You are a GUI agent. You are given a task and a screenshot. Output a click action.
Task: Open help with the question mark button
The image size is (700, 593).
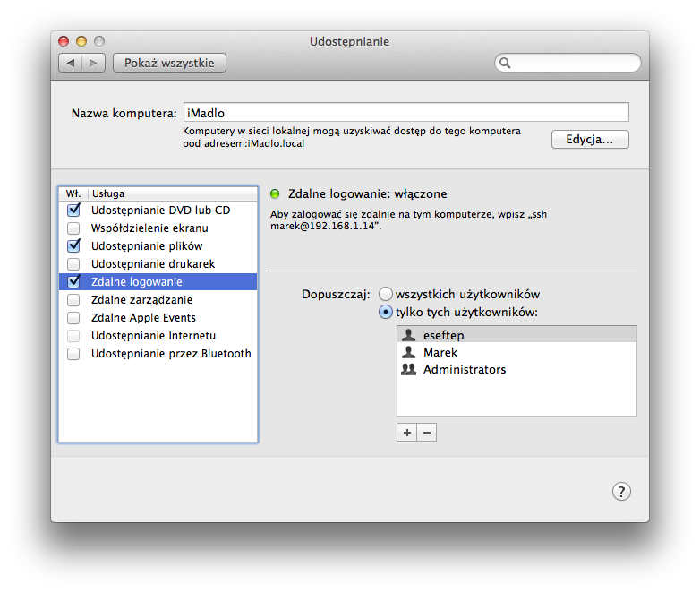click(x=621, y=492)
